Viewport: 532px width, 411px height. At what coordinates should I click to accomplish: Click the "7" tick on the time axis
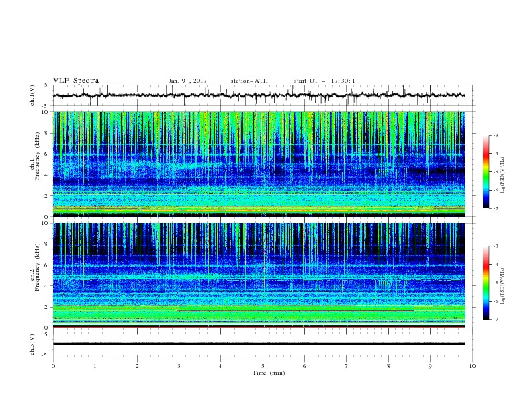pos(347,366)
